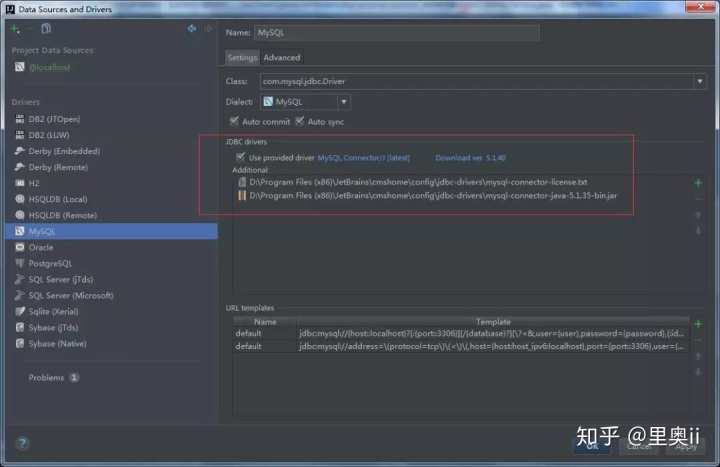
Task: Close the Data Sources and Drivers dialog
Action: click(701, 6)
